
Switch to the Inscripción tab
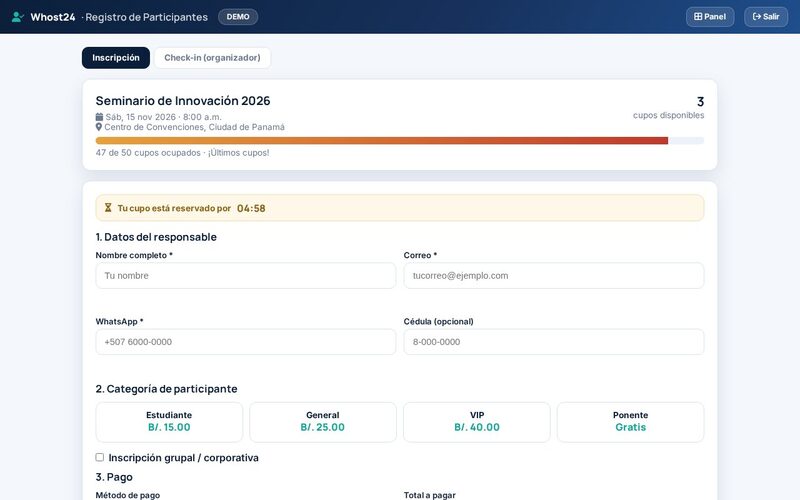[116, 58]
